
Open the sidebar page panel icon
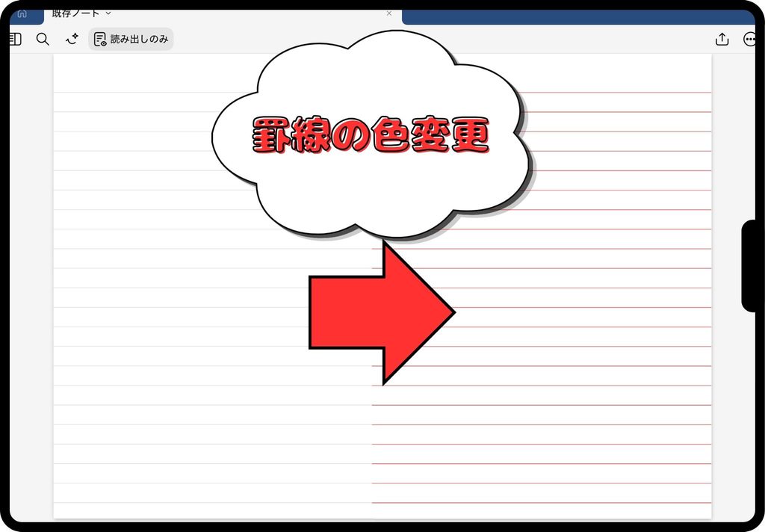coord(15,39)
